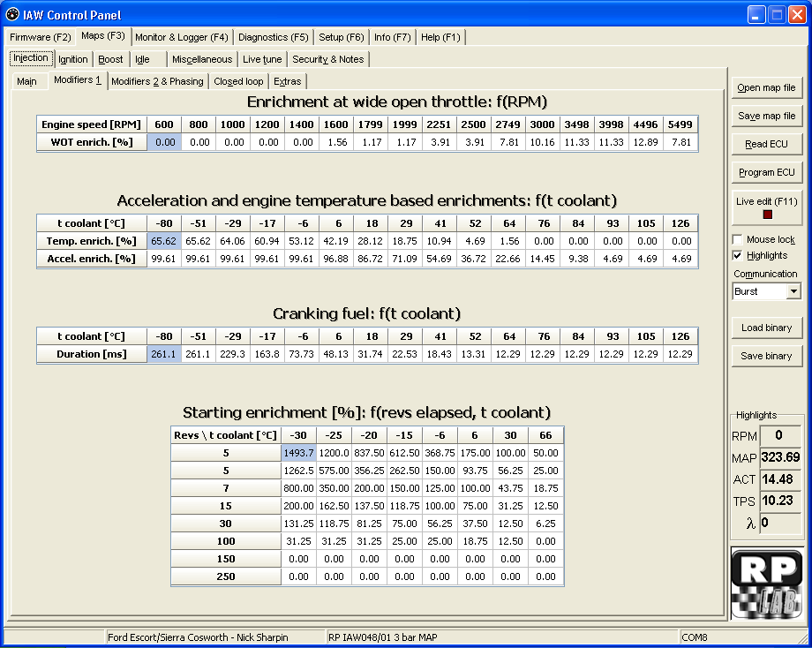Click the row header 100 in starting enrichment
Viewport: 812px width, 648px height.
click(226, 541)
